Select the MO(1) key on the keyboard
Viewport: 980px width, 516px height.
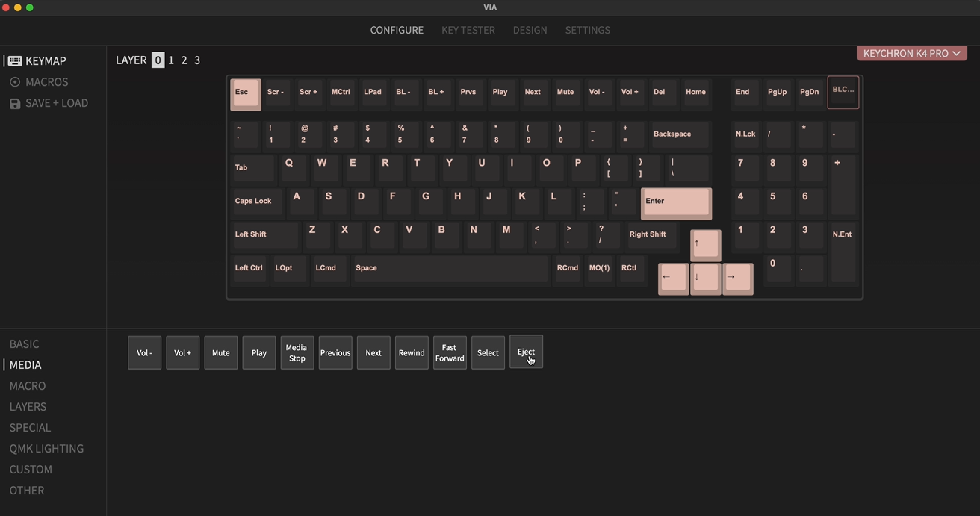[x=599, y=269]
